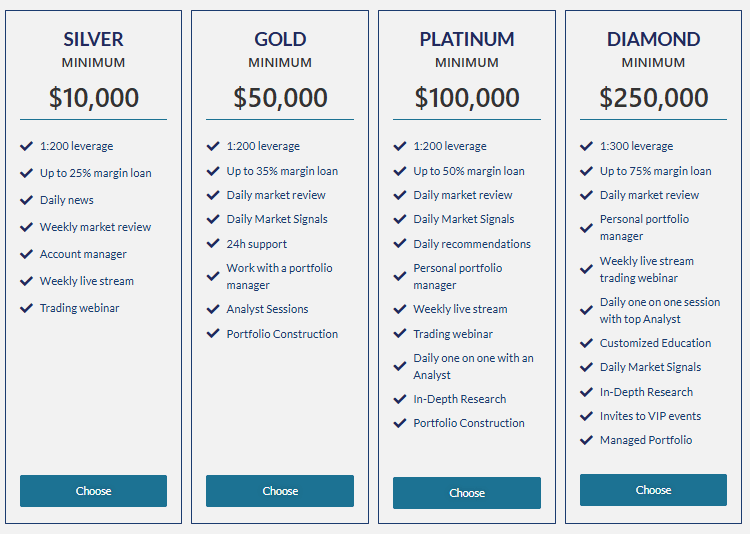Click checkmark beside Up to 75% margin loan

[x=587, y=171]
